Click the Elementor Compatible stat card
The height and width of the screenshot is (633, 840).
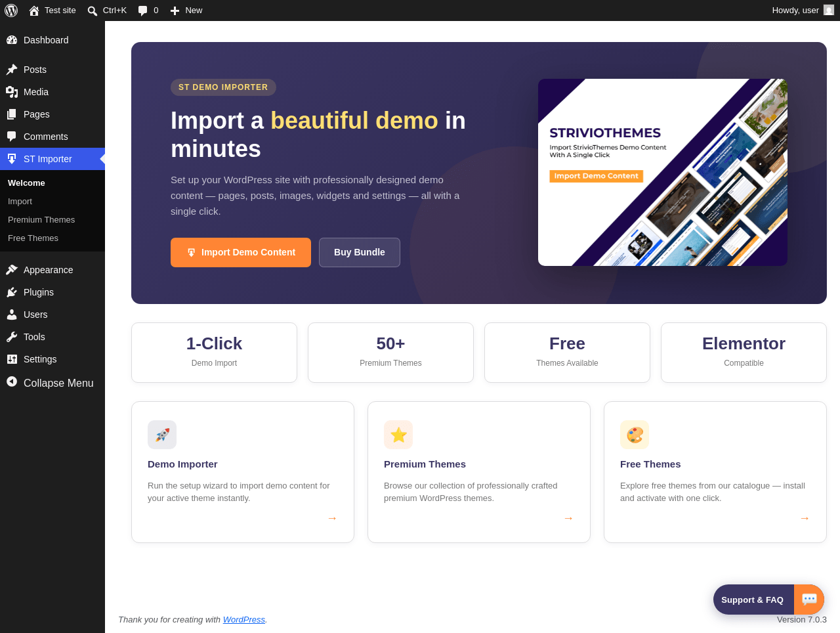[x=744, y=353]
